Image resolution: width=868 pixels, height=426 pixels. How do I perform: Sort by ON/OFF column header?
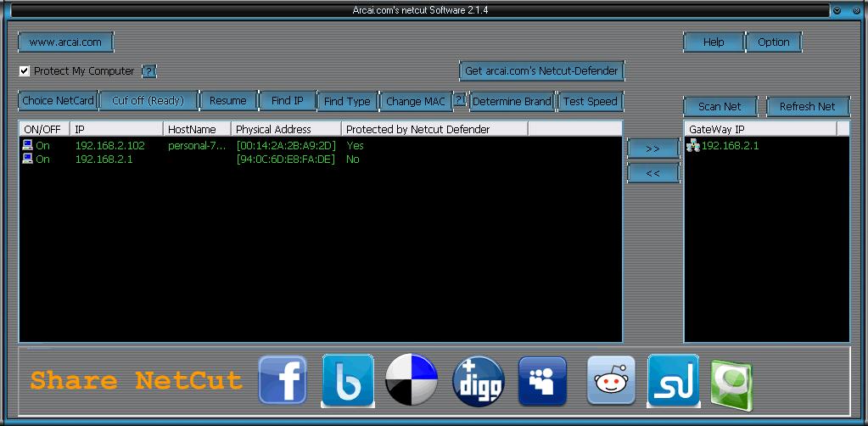pyautogui.click(x=45, y=129)
